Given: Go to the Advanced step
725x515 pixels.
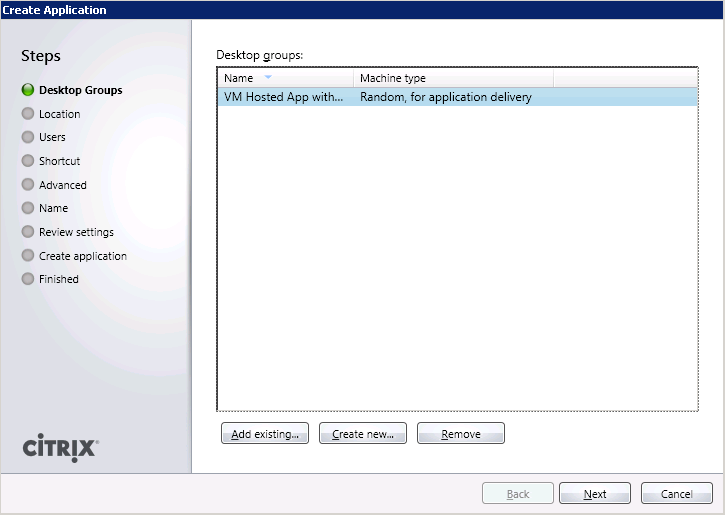Looking at the screenshot, I should point(62,185).
